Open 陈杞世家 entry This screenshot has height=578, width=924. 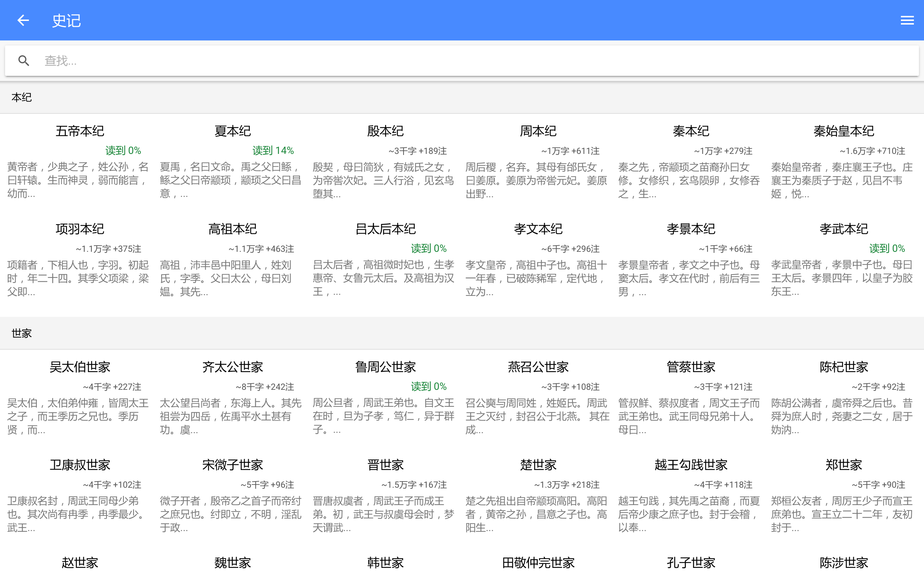(x=844, y=367)
